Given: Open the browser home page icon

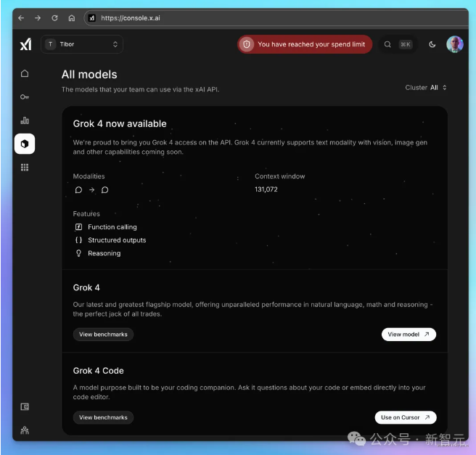Looking at the screenshot, I should pyautogui.click(x=72, y=18).
